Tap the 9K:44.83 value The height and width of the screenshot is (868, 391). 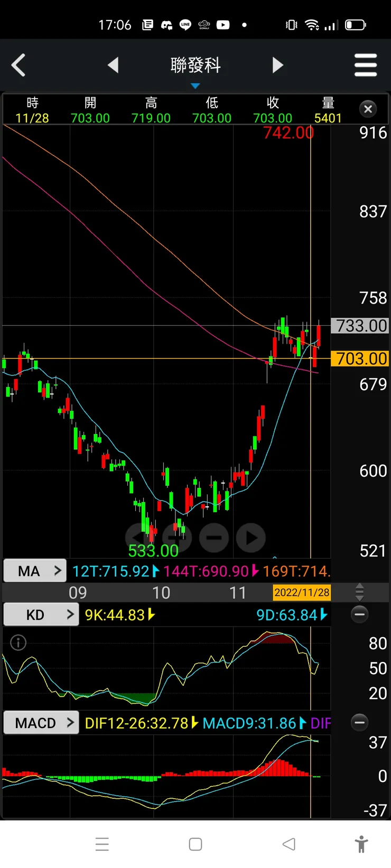115,615
